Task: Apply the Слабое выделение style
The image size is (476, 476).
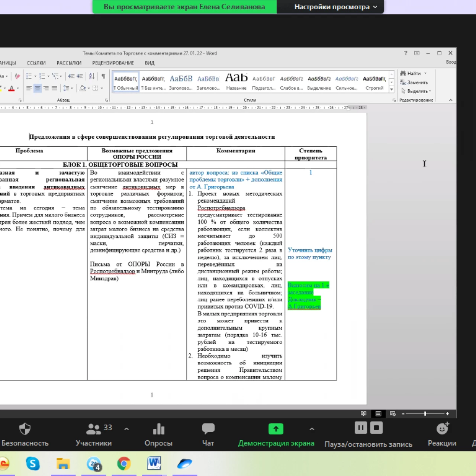Action: pyautogui.click(x=292, y=82)
